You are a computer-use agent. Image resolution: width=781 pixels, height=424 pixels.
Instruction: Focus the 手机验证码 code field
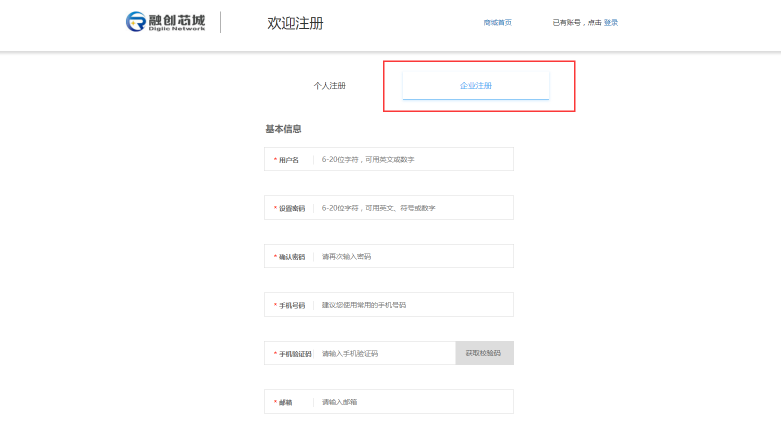pos(385,353)
